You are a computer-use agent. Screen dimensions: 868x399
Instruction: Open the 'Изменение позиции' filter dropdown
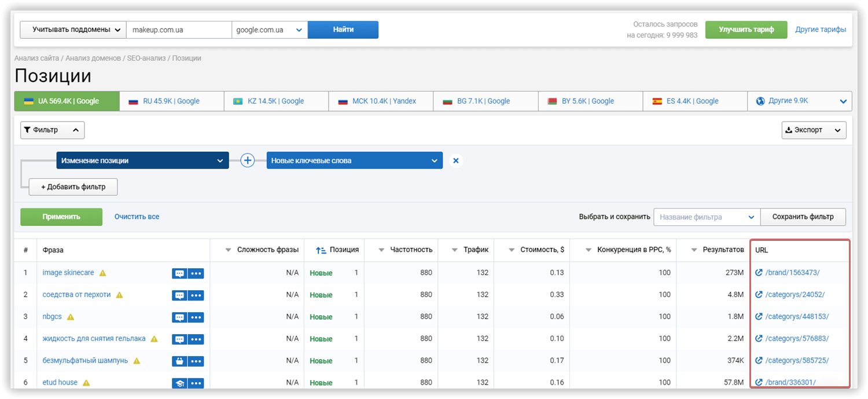(142, 160)
